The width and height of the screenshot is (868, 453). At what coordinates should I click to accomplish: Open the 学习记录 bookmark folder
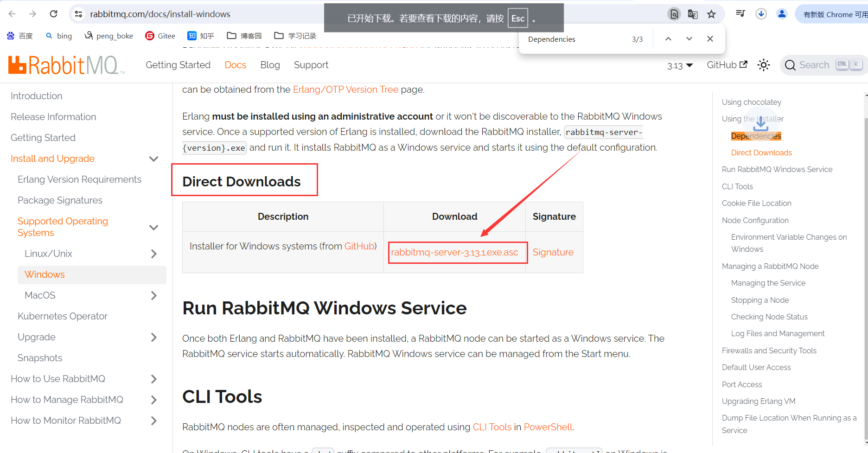click(295, 36)
